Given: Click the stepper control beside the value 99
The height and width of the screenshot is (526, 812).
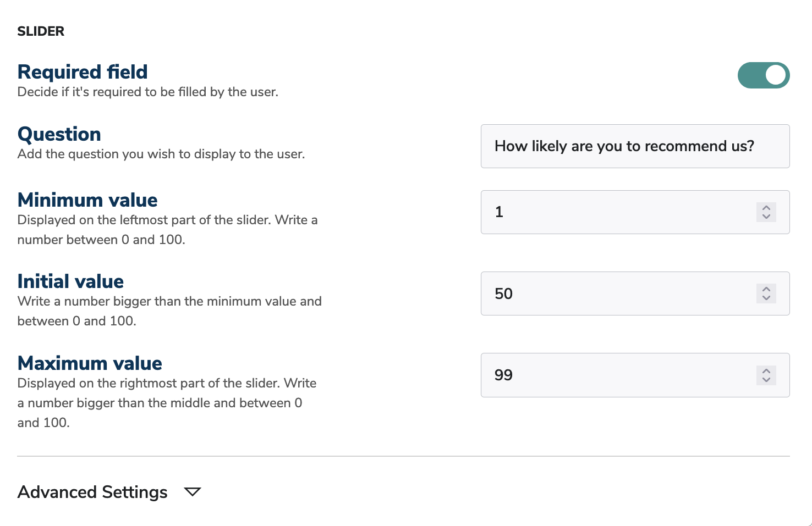Looking at the screenshot, I should point(765,375).
